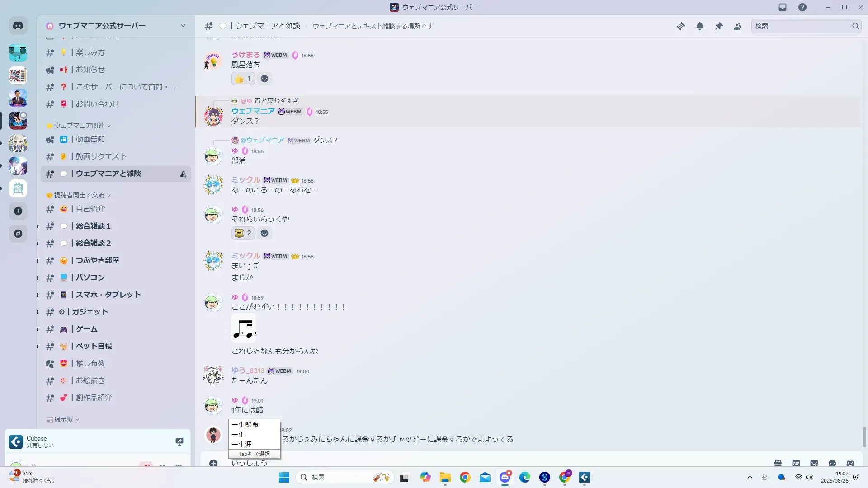Click the GIF picker icon
Screen dimensions: 868x488
(x=796, y=463)
